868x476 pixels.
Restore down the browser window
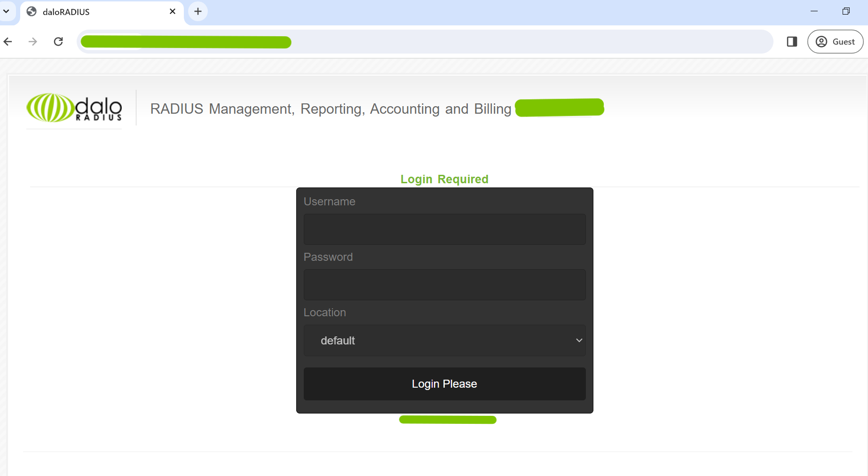(846, 11)
